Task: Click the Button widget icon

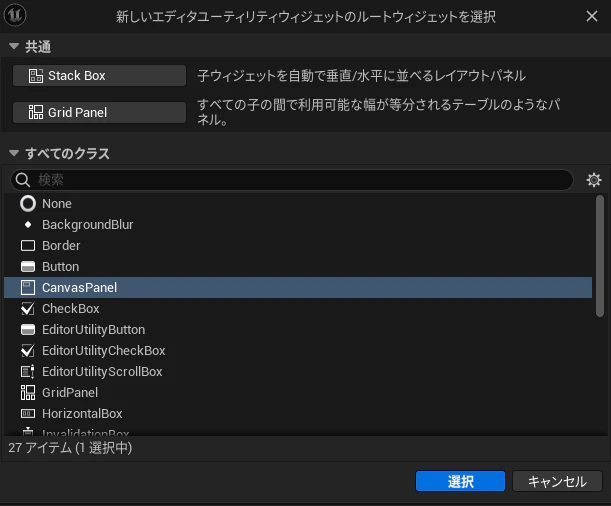Action: click(x=28, y=266)
